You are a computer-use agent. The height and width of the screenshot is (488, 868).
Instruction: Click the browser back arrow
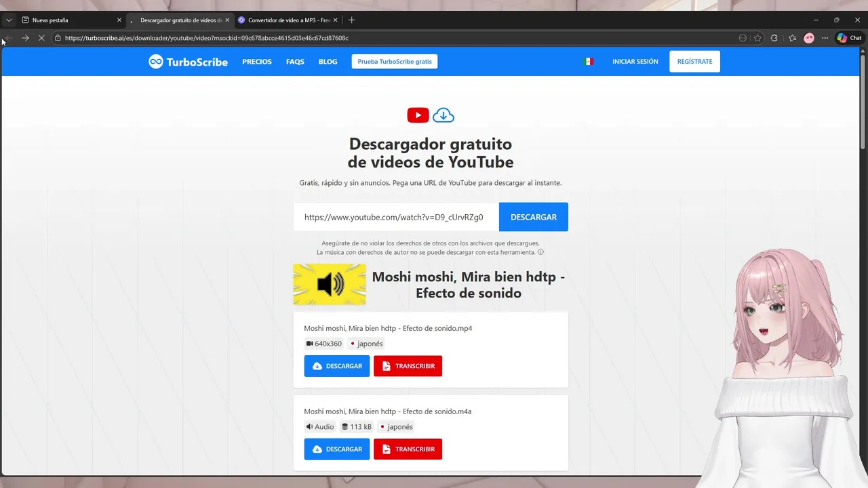point(8,38)
